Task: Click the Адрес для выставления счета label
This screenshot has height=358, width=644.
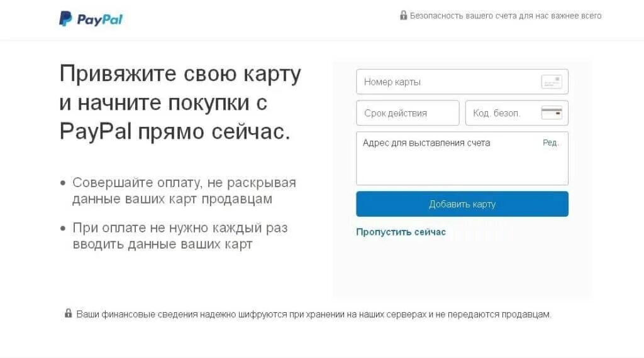Action: (x=426, y=143)
